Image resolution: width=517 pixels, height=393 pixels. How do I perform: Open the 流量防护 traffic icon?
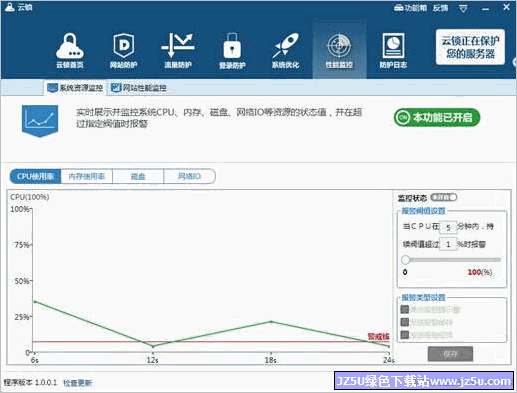178,51
